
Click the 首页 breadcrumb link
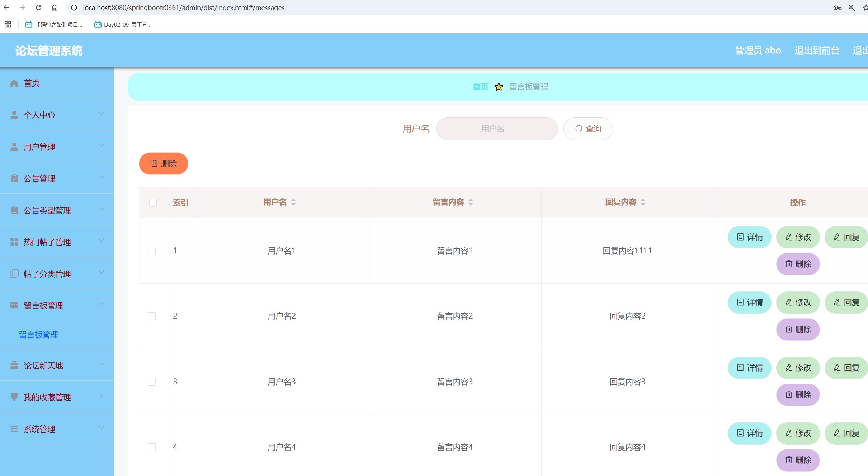(x=480, y=87)
